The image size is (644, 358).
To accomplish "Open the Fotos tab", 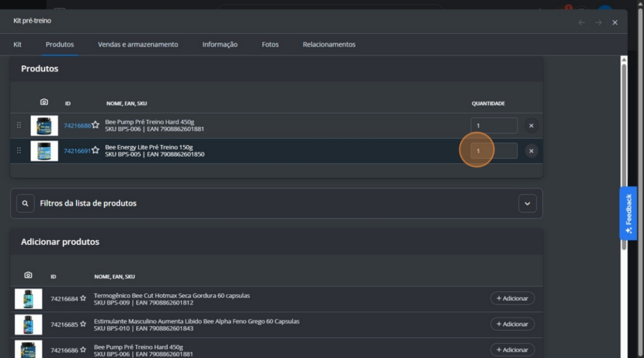I will pos(270,45).
